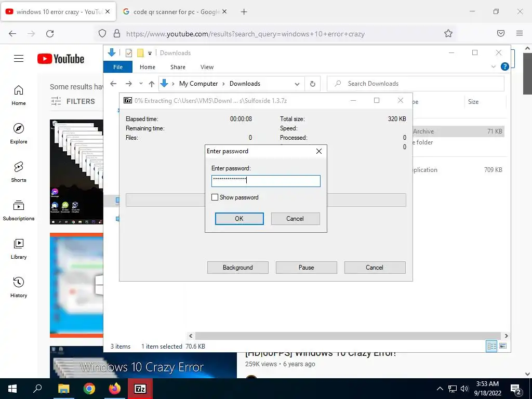
Task: Click the Search Downloads box
Action: pos(416,84)
